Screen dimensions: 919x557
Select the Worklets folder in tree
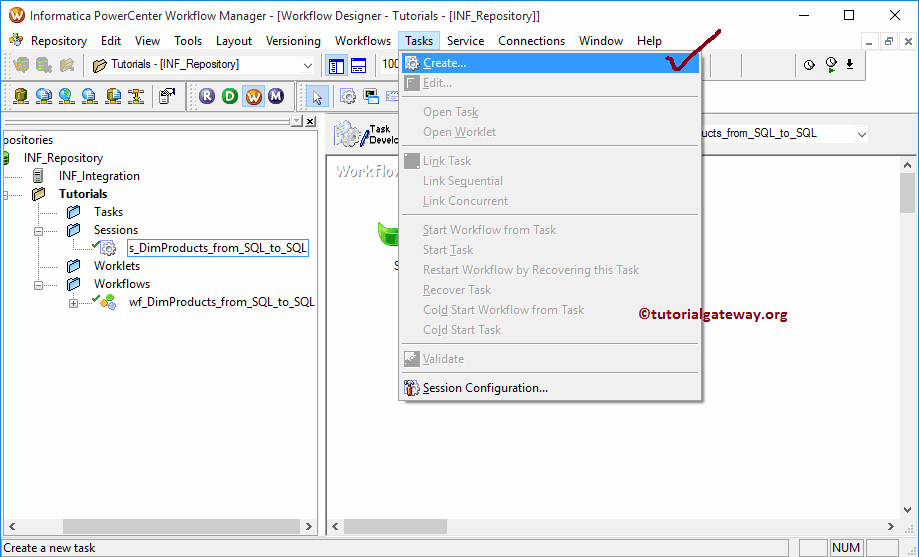click(117, 266)
